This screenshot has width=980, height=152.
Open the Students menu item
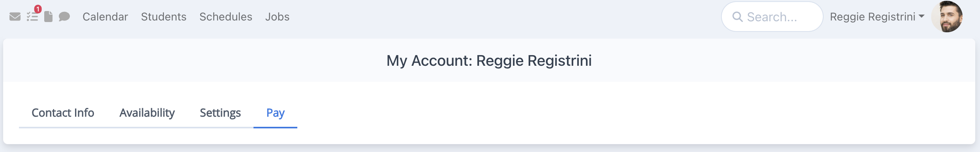163,17
